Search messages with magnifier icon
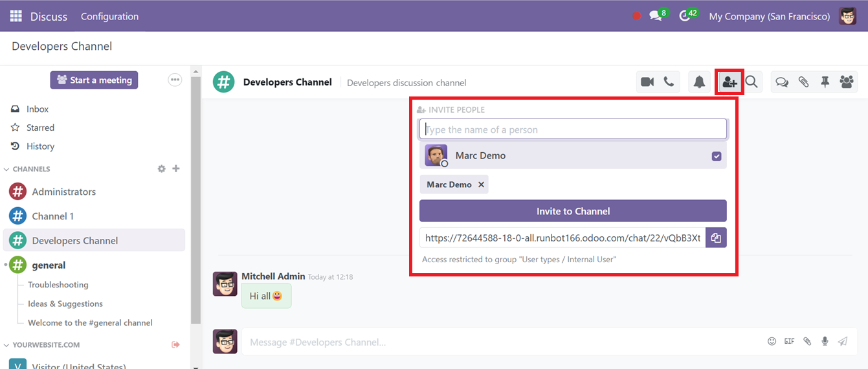Image resolution: width=868 pixels, height=369 pixels. click(751, 82)
